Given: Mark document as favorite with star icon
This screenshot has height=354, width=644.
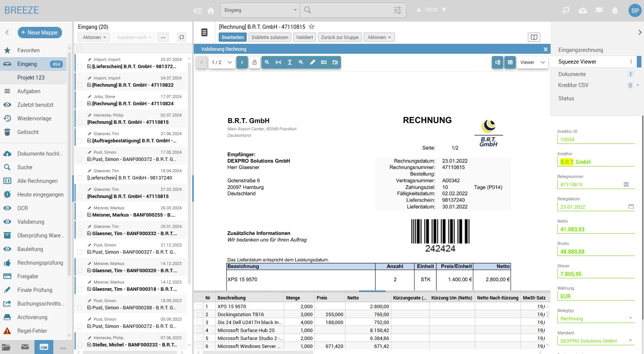Looking at the screenshot, I should (x=311, y=27).
